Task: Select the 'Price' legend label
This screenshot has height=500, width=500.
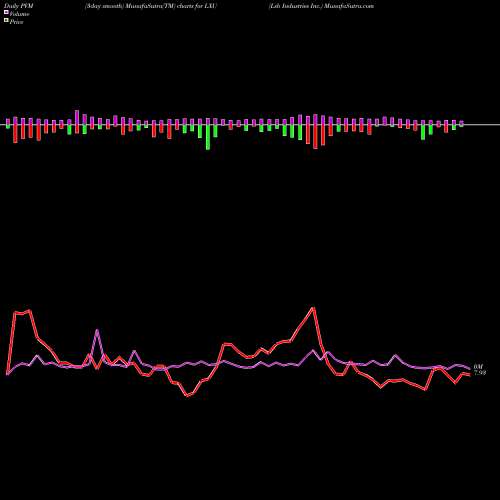Action: (x=16, y=22)
